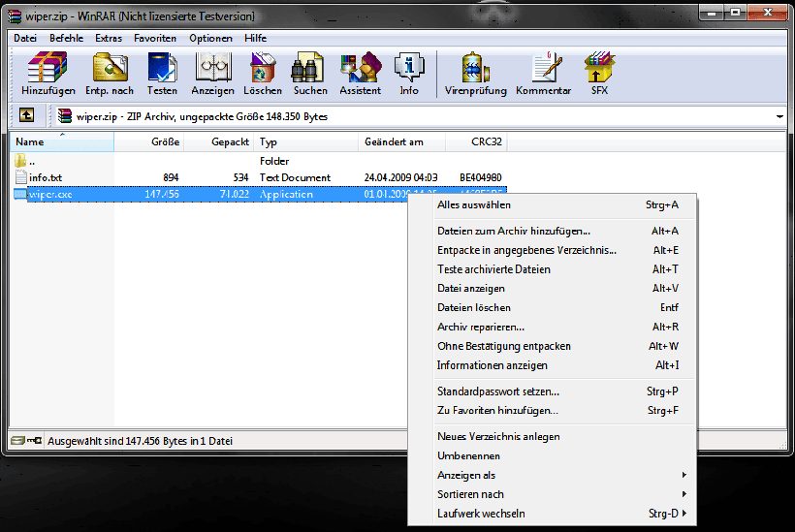Viewport: 795px width, 532px height.
Task: Click the 534 packed size value
Action: tap(240, 178)
